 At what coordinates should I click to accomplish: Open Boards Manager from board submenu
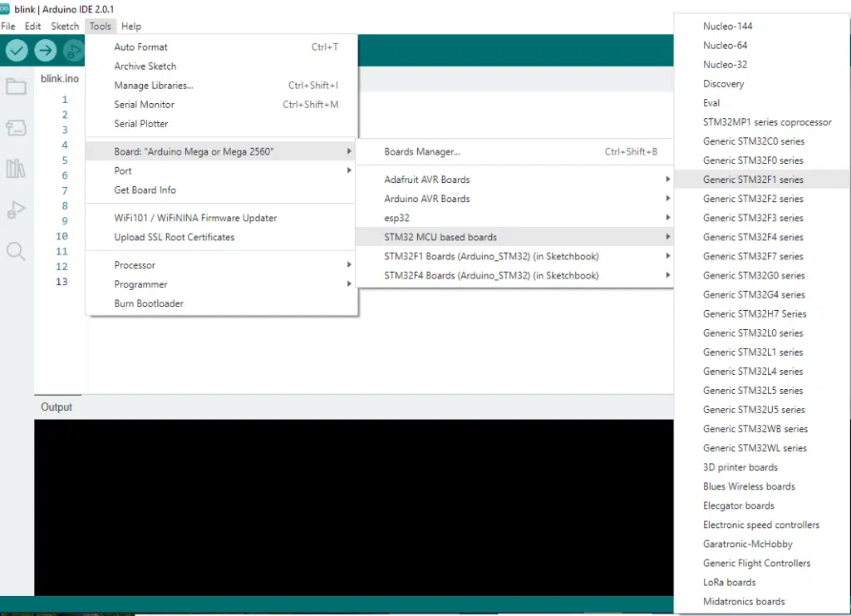click(514, 152)
